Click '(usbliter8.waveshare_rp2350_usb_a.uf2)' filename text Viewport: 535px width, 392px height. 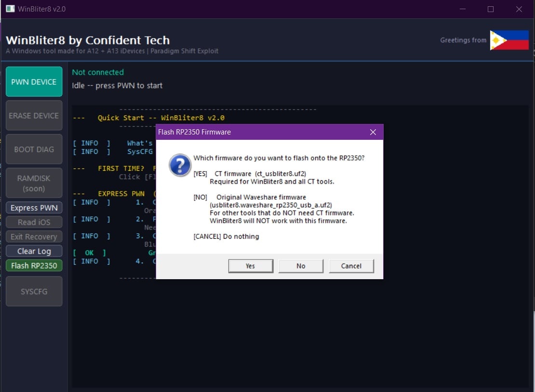point(270,205)
